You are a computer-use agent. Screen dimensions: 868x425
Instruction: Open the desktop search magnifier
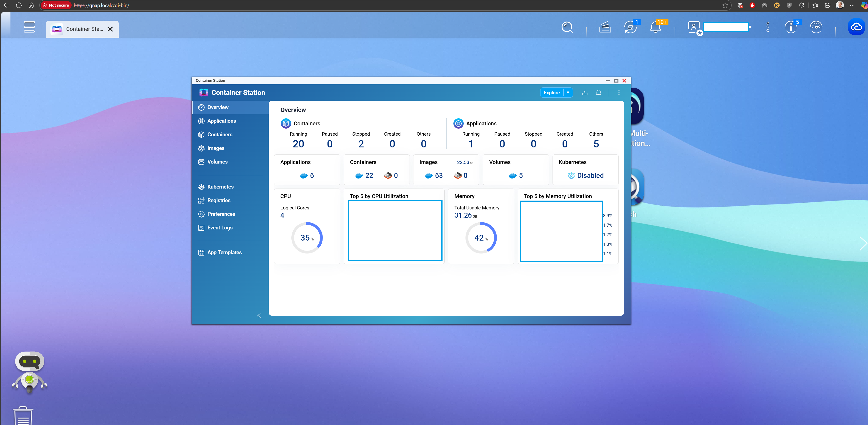coord(567,27)
